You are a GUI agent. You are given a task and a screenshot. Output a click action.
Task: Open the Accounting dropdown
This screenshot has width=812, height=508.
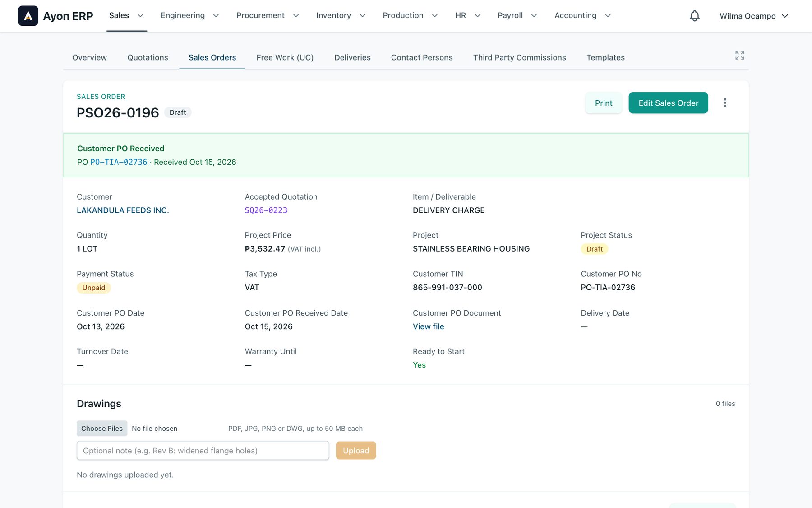click(583, 15)
